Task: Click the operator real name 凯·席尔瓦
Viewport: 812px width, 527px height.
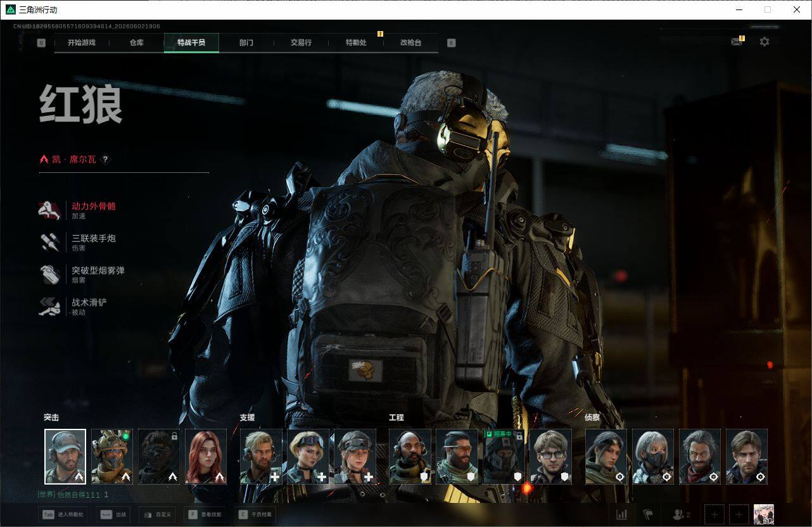Action: (73, 160)
